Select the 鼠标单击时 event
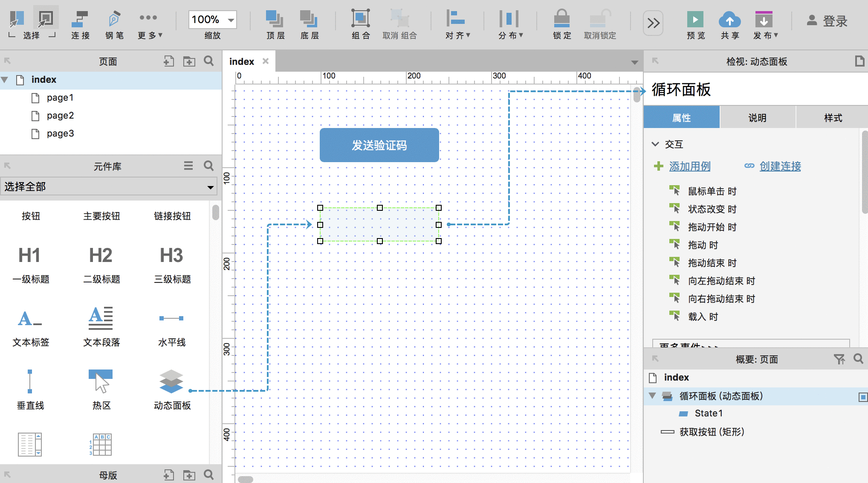 tap(712, 191)
